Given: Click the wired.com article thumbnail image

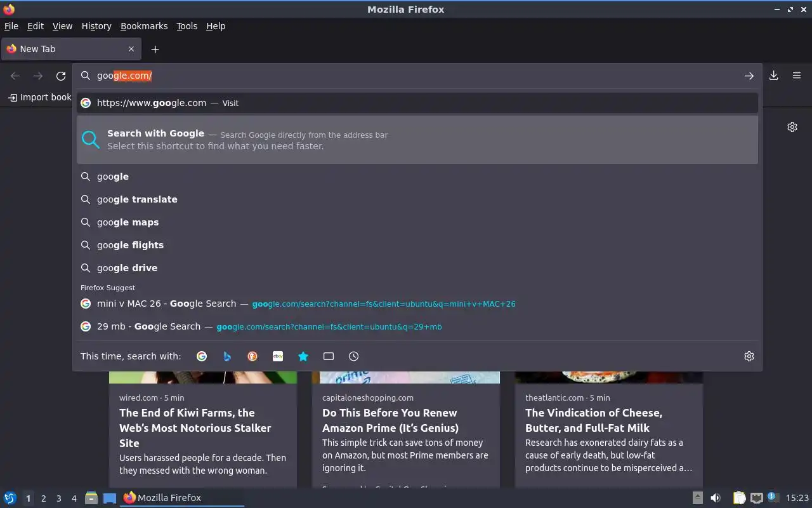Looking at the screenshot, I should pos(203,377).
